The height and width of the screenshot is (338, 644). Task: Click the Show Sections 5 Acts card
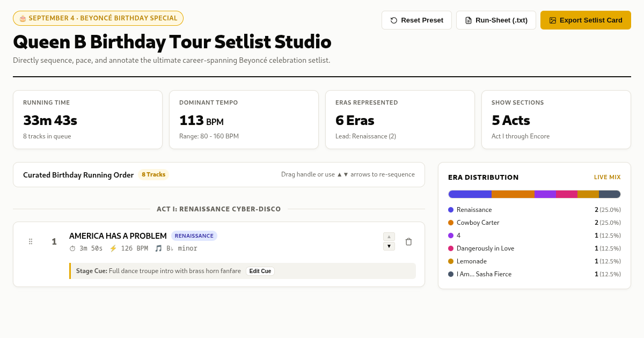pos(556,120)
